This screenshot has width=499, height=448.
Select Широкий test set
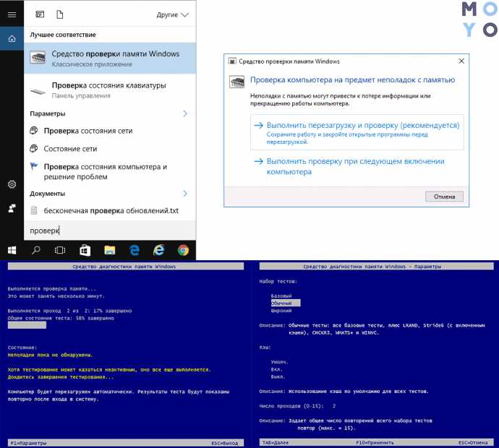click(281, 311)
